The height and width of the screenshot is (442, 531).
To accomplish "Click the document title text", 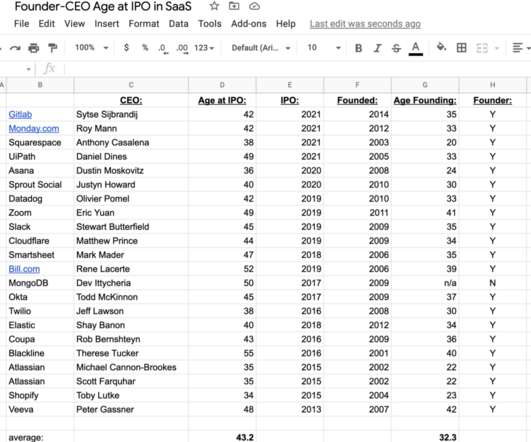I will click(x=103, y=6).
